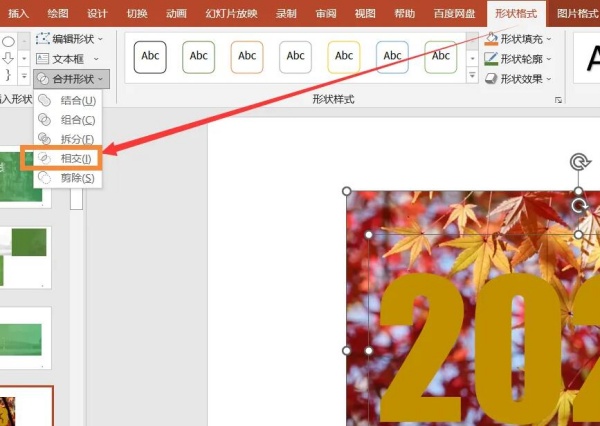The image size is (600, 426).
Task: Apply the yellow outline Abc style
Action: [x=344, y=57]
